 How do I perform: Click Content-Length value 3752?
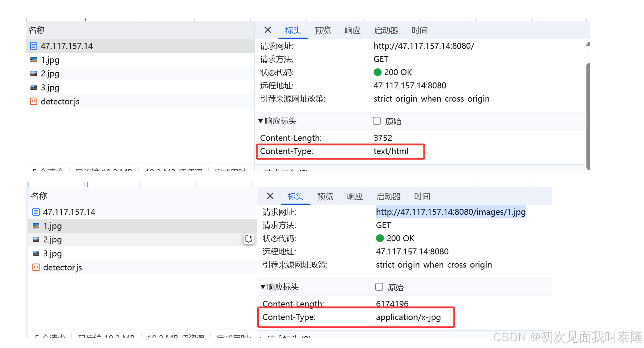coord(383,138)
